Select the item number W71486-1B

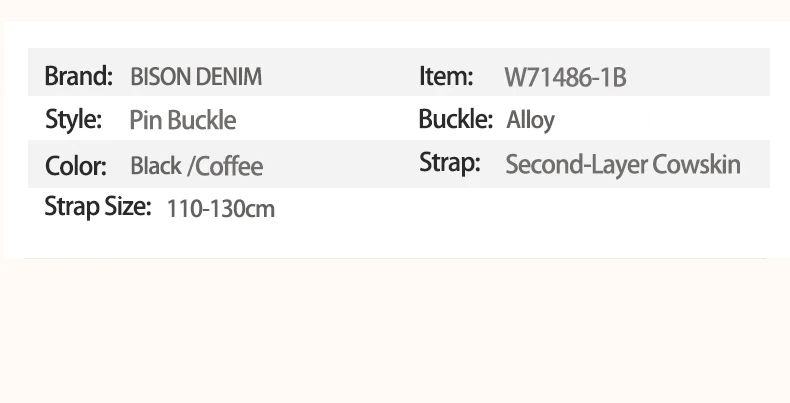(565, 77)
